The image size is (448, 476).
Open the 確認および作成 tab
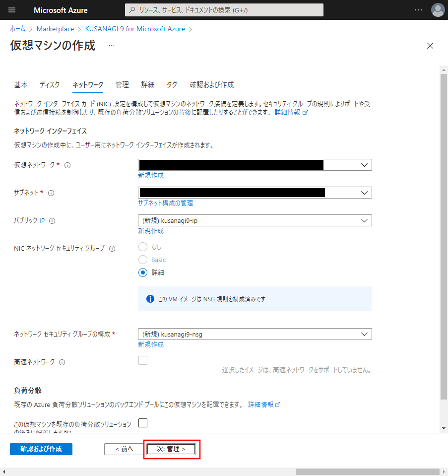tap(212, 85)
